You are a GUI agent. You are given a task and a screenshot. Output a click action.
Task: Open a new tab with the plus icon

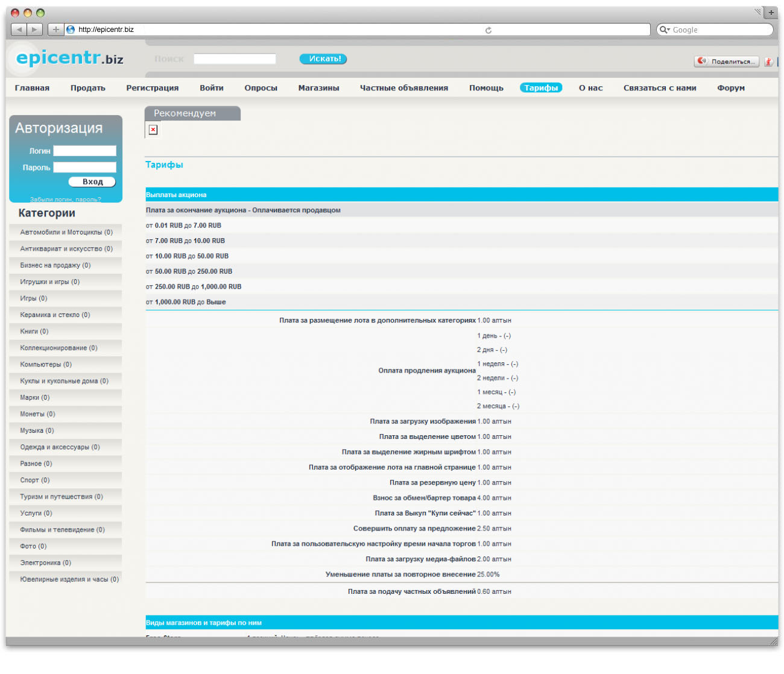[771, 13]
